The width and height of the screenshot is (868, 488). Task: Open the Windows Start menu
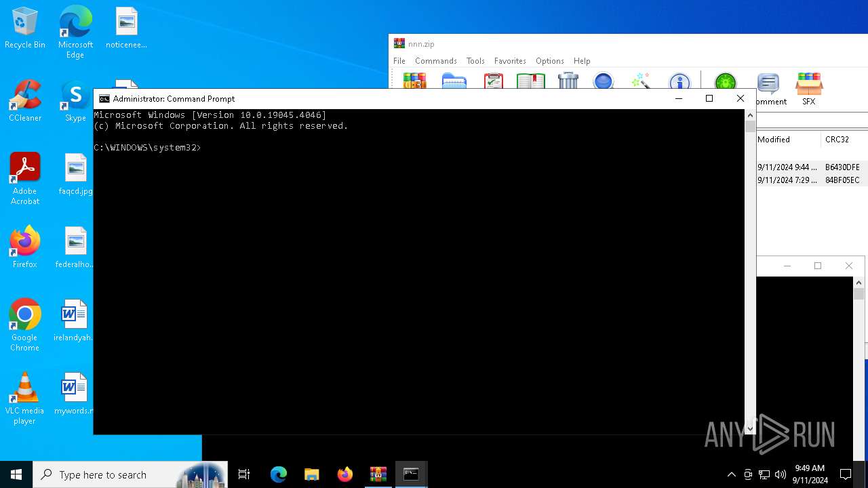click(16, 474)
